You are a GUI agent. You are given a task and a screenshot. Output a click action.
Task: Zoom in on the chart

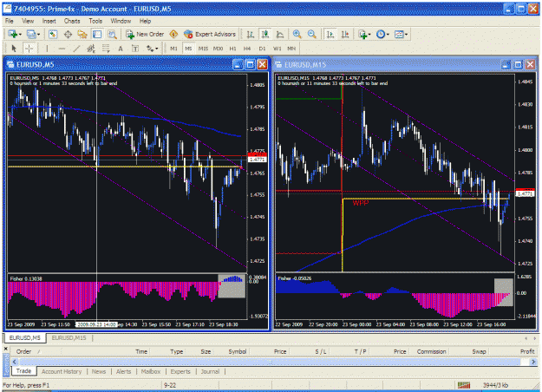(x=297, y=34)
